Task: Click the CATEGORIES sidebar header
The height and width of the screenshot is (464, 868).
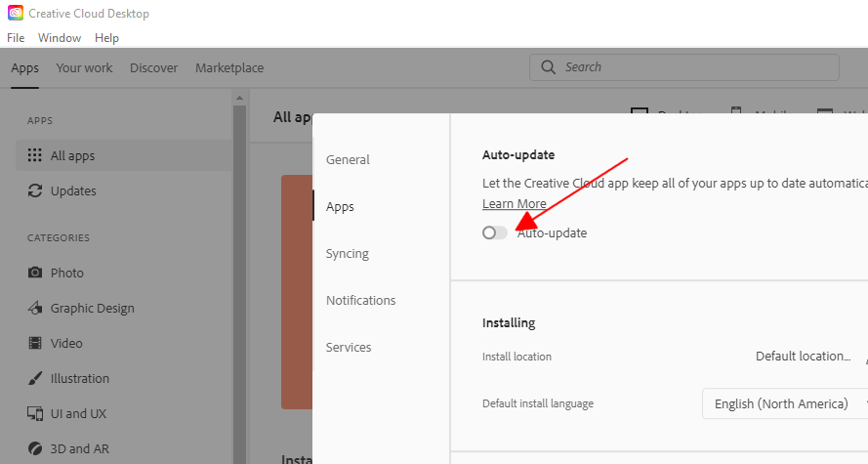Action: coord(59,237)
